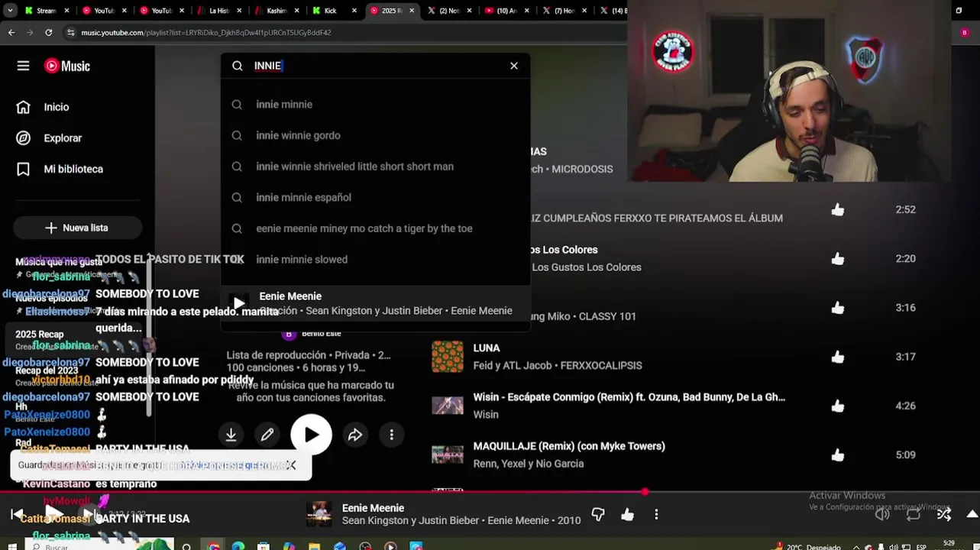
Task: Switch to the Stream browser tab
Action: tap(46, 11)
